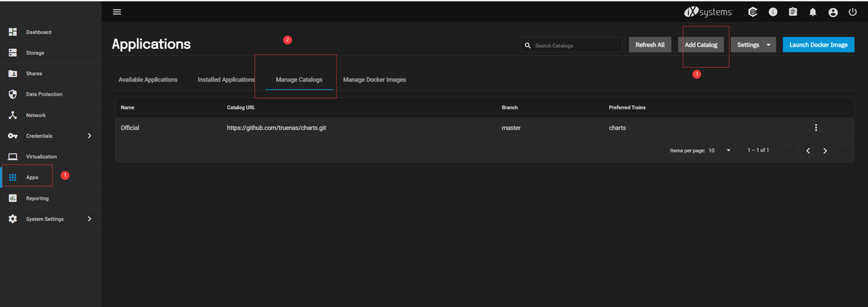Viewport: 868px width, 307px height.
Task: Open the clipboard tasks icon
Action: 793,12
